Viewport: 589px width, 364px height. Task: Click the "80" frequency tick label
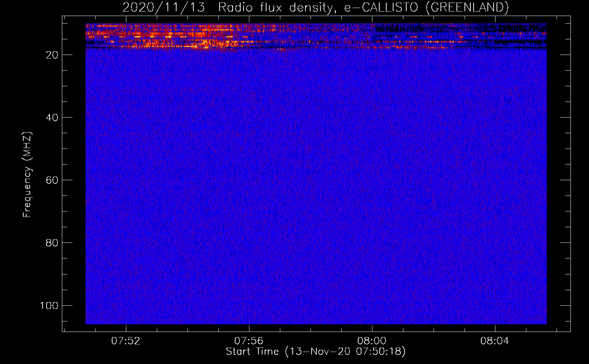52,243
